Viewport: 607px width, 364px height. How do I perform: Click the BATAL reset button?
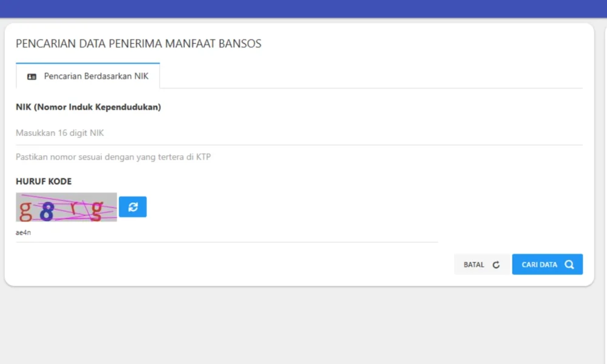[x=481, y=265]
